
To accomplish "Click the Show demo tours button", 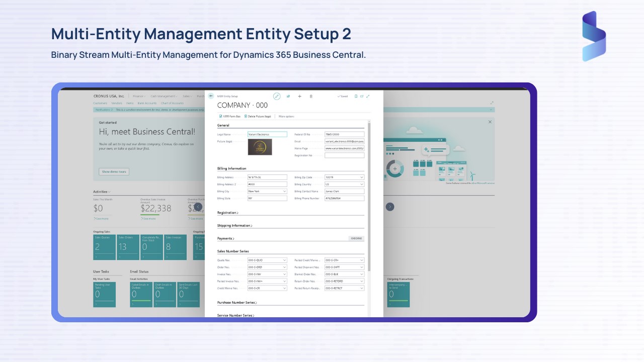I will tap(114, 171).
